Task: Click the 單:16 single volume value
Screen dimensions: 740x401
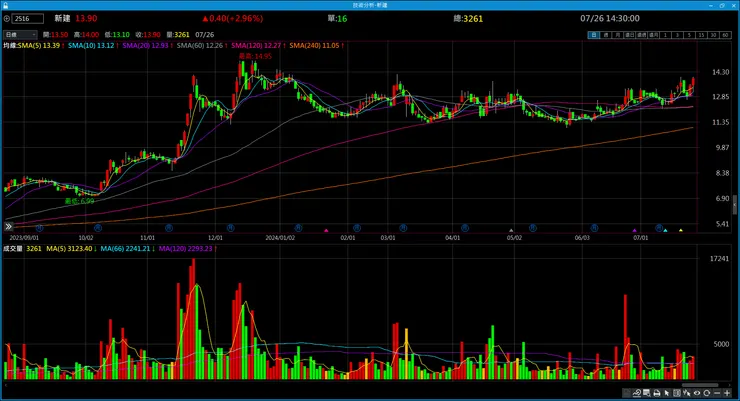Action: tap(337, 18)
